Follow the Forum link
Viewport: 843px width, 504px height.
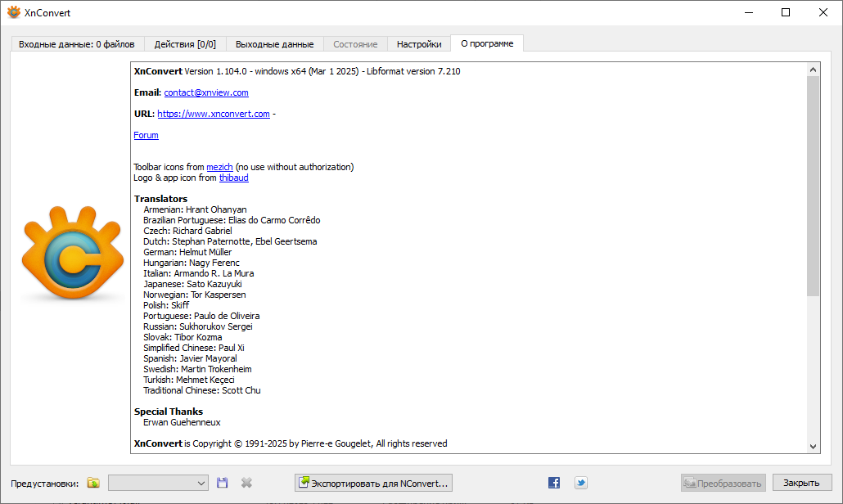tap(147, 135)
